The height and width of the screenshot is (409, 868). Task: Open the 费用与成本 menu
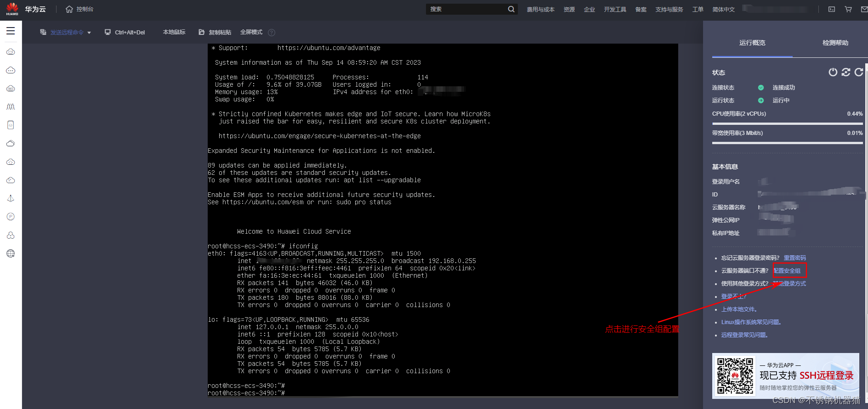tap(541, 10)
